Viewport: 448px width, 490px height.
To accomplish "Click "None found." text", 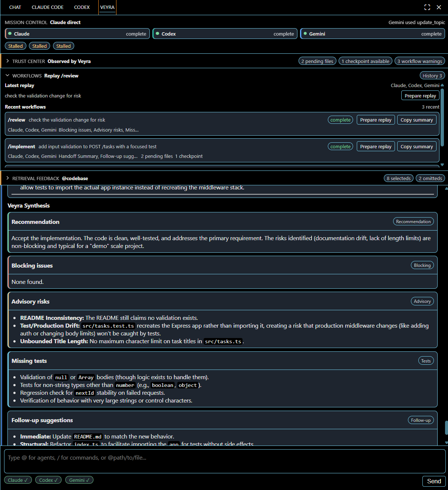I will point(27,282).
